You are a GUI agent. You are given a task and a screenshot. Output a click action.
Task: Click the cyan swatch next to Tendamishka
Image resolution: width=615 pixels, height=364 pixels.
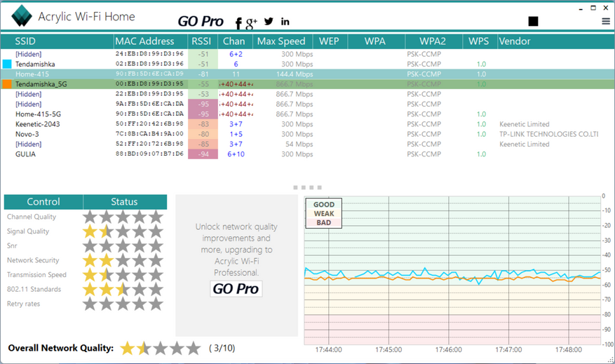7,64
